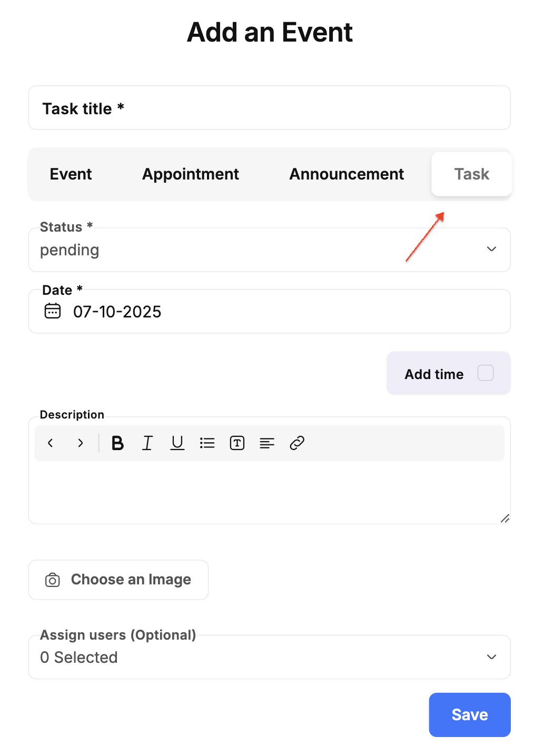The image size is (534, 756).
Task: Insert a bulleted list in description
Action: (x=207, y=443)
